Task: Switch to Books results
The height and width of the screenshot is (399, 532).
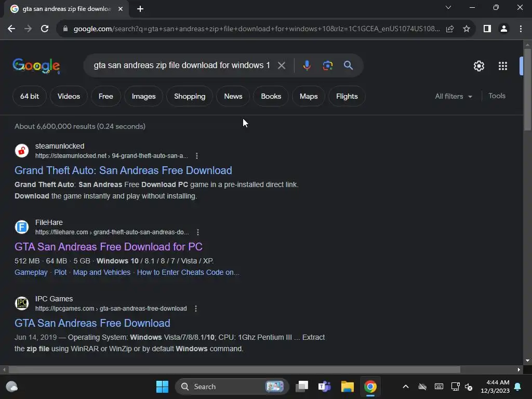Action: point(271,96)
